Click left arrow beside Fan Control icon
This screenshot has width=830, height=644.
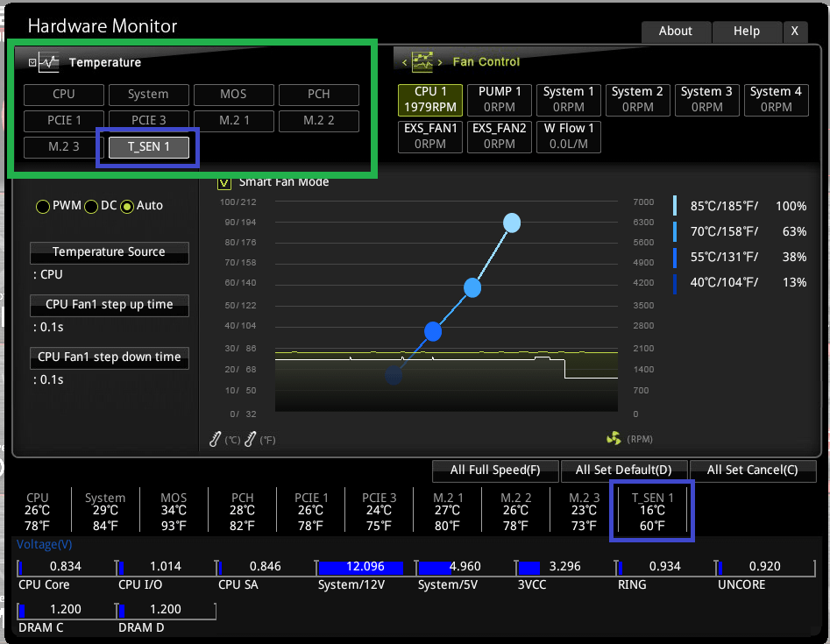click(404, 62)
